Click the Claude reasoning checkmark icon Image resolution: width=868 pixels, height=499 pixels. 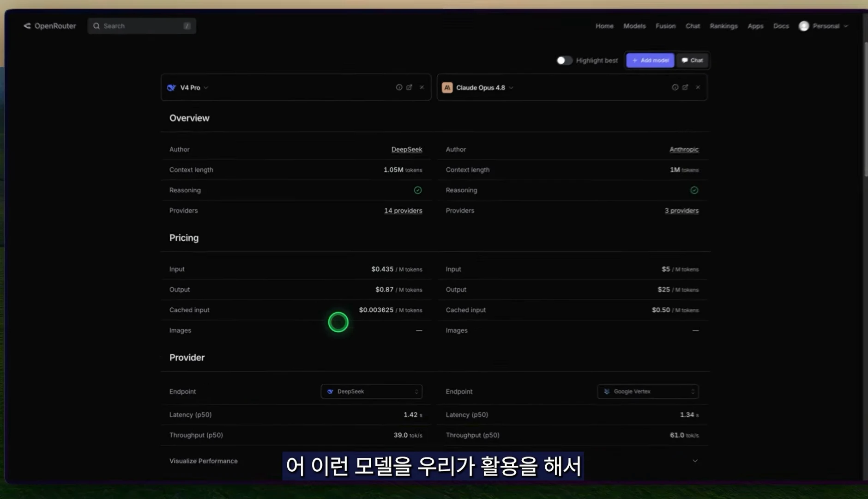[x=694, y=190]
